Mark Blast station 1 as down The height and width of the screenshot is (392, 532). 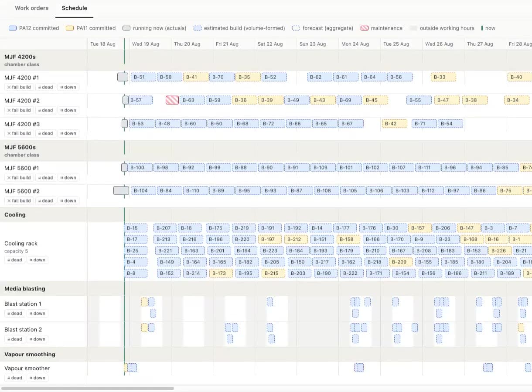[x=38, y=314]
